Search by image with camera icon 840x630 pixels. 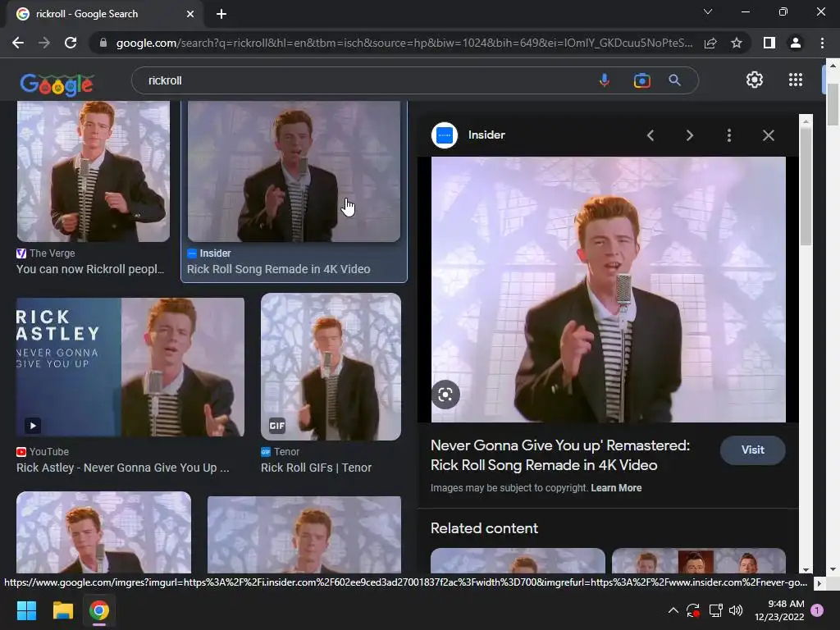click(x=641, y=80)
